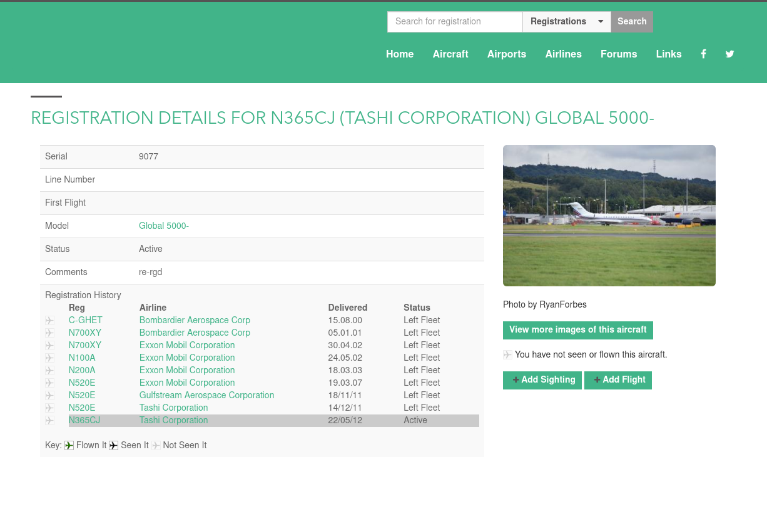767x532 pixels.
Task: Open Bombardier Aerospace Corp link dated 05.01.01
Action: 195,333
